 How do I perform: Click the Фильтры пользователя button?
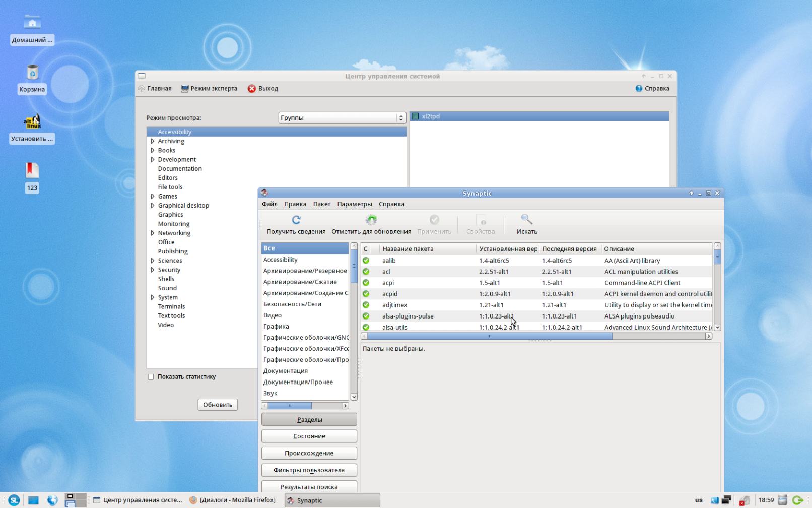(x=309, y=470)
